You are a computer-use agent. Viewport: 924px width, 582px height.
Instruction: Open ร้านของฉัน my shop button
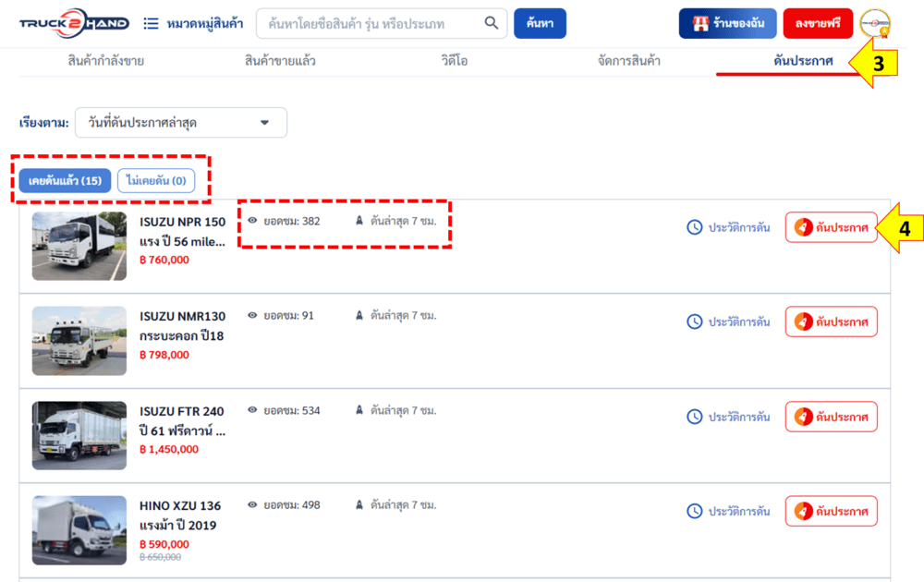pyautogui.click(x=728, y=24)
